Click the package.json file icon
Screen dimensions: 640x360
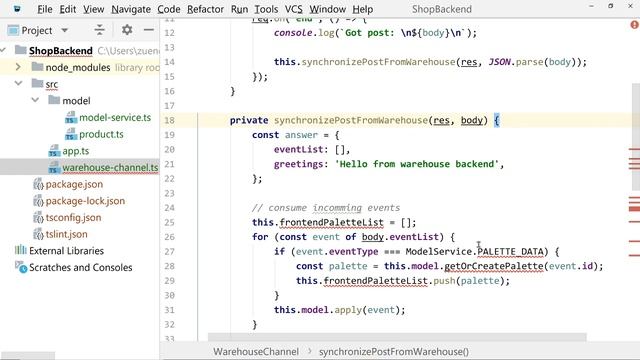tap(38, 184)
